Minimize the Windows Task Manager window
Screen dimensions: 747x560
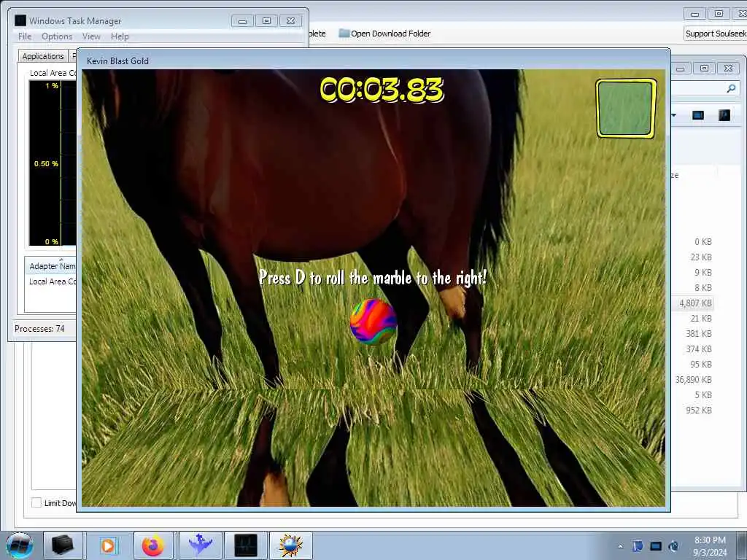click(x=242, y=21)
